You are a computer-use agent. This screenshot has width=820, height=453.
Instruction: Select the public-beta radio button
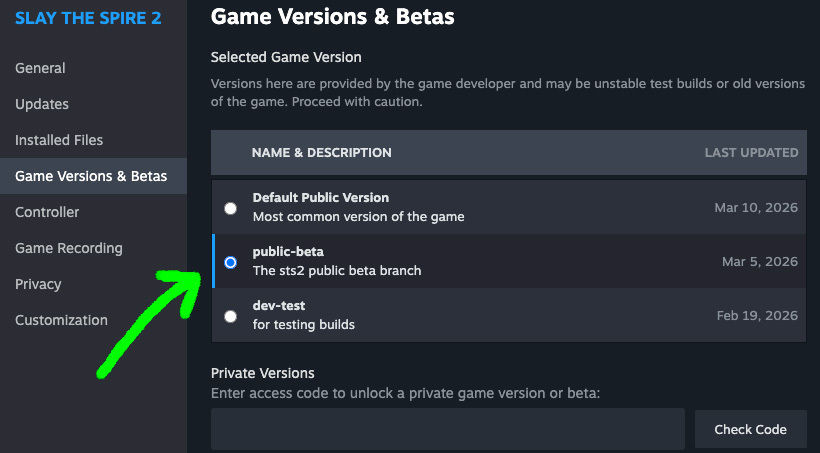231,262
